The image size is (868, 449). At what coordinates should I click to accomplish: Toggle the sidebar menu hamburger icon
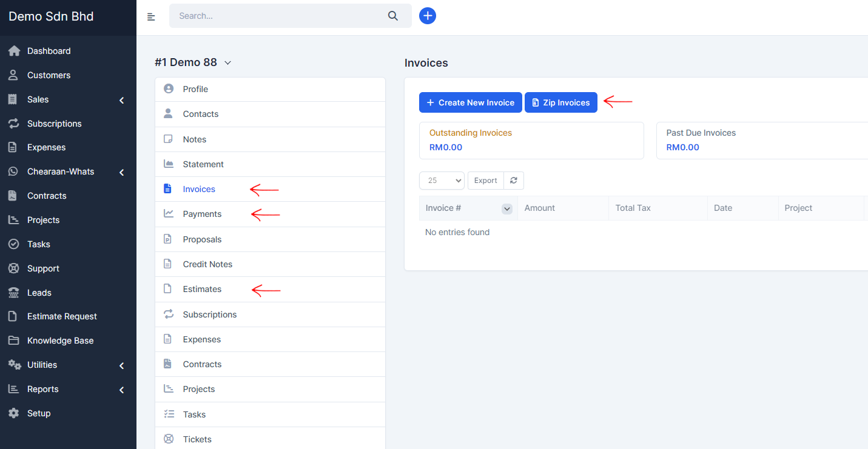coord(151,16)
